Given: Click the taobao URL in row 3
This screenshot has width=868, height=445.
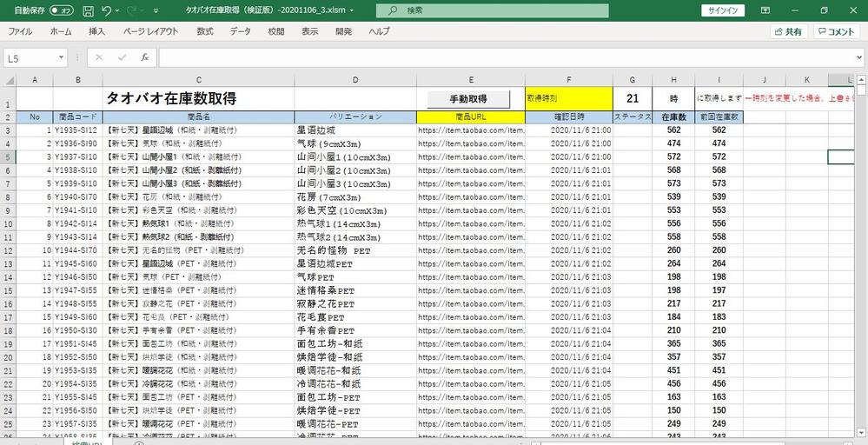Looking at the screenshot, I should pyautogui.click(x=471, y=130).
